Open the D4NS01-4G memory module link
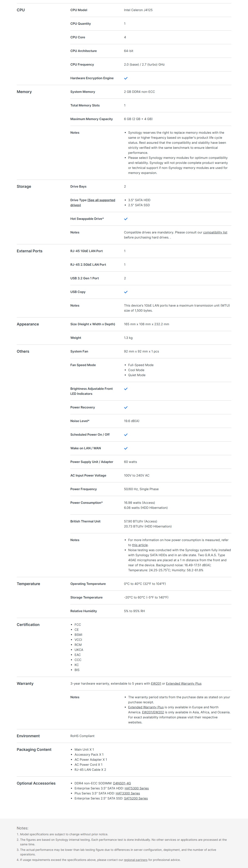248x868 pixels. [122, 783]
